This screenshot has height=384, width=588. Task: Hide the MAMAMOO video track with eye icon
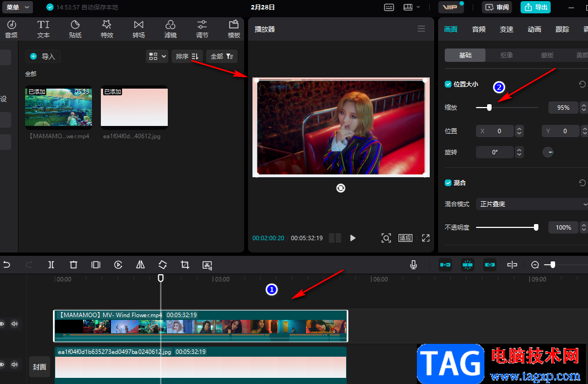[2, 323]
